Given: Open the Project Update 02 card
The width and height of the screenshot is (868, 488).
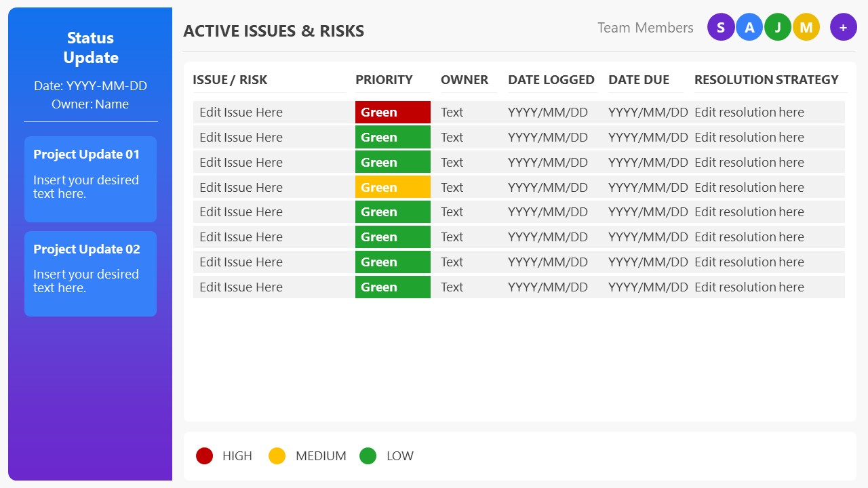Looking at the screenshot, I should [x=90, y=274].
